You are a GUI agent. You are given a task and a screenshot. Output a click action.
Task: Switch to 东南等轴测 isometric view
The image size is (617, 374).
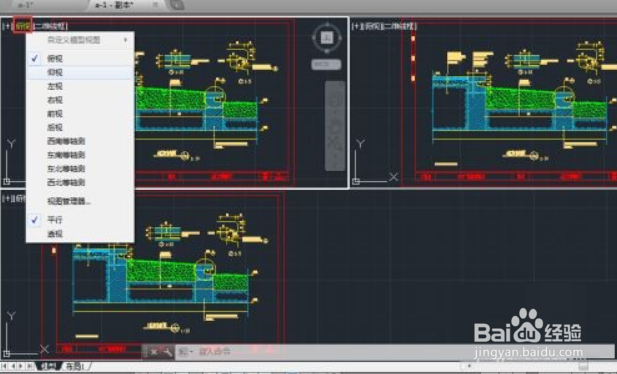(80, 155)
